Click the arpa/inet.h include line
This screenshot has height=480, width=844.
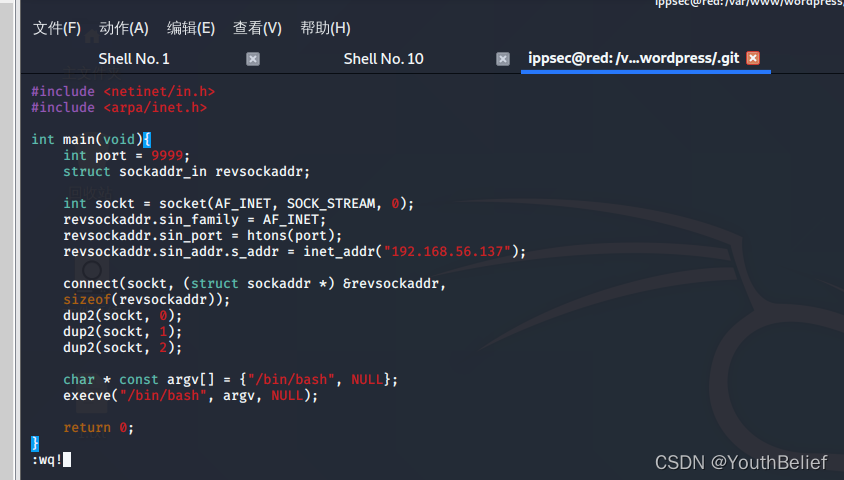pos(119,108)
